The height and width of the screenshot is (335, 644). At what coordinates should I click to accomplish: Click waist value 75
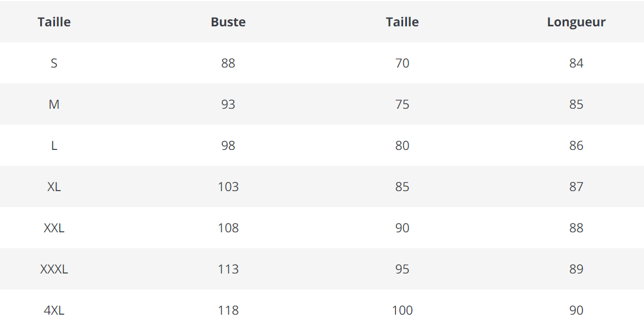coord(402,104)
